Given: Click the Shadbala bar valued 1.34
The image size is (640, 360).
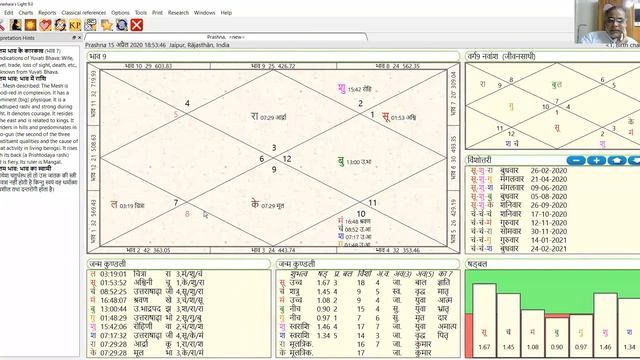Looking at the screenshot, I should pyautogui.click(x=629, y=328).
